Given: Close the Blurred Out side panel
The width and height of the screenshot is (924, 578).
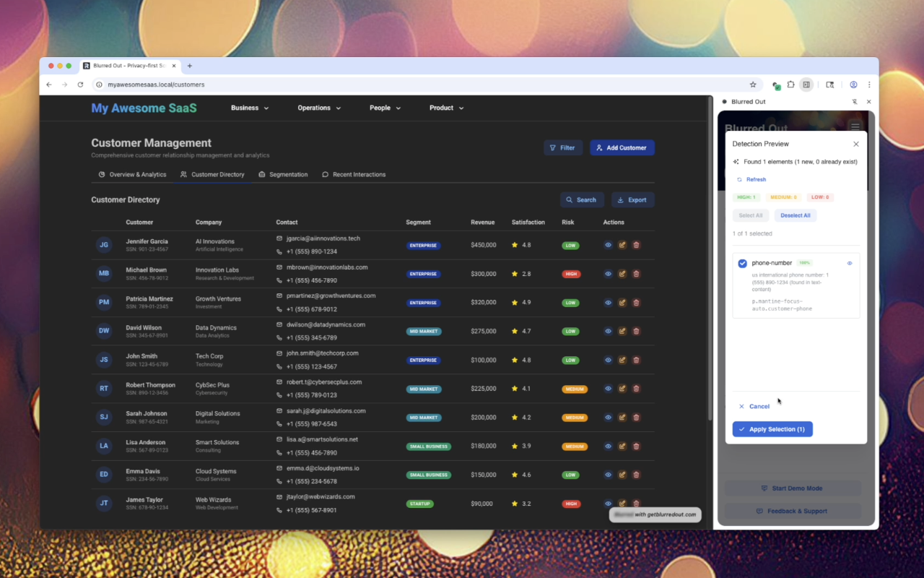Looking at the screenshot, I should 868,102.
